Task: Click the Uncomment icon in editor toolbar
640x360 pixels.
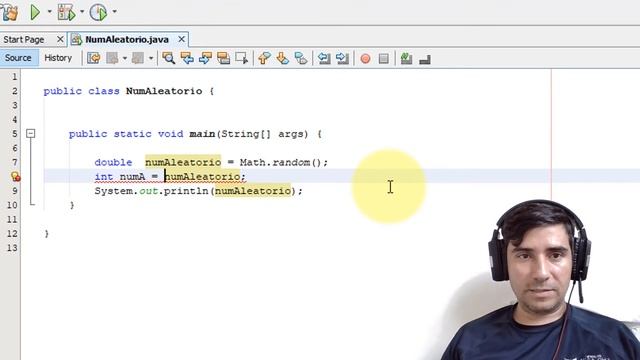Action: [425, 59]
